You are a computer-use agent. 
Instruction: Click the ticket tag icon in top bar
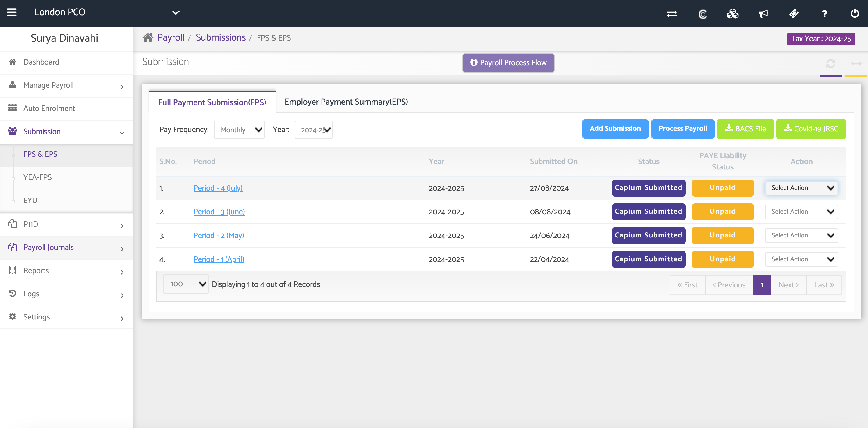[x=794, y=13]
